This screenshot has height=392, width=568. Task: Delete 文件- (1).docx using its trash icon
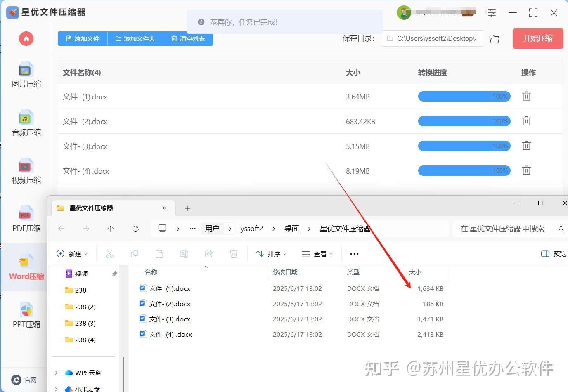click(526, 97)
